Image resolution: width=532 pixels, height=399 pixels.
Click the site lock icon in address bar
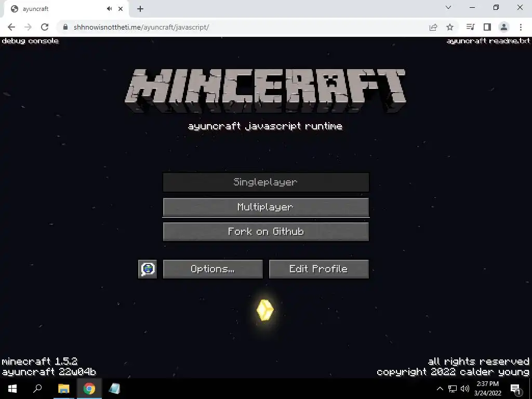coord(65,27)
